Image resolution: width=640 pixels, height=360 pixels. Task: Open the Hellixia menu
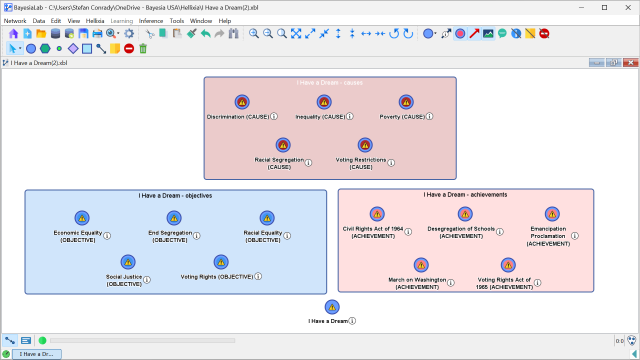coord(95,21)
